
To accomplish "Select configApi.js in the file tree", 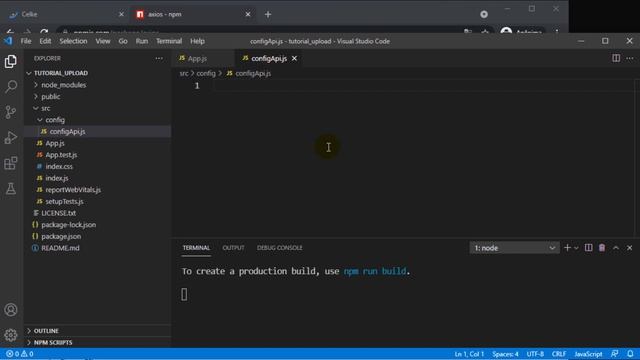I will coord(98,131).
